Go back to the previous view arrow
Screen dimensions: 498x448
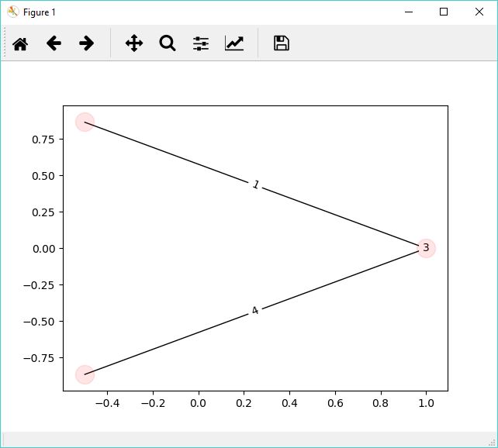(54, 43)
